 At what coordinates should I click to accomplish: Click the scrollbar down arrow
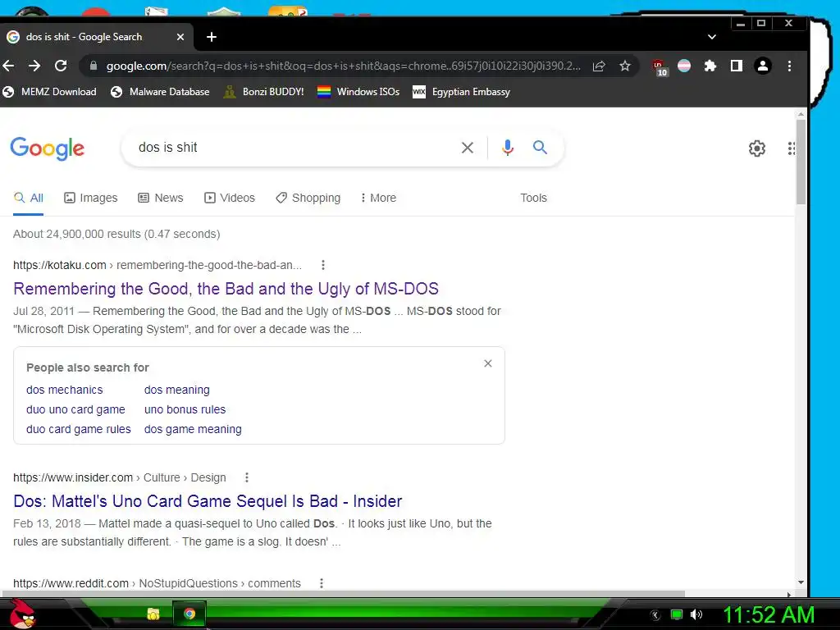[x=801, y=582]
